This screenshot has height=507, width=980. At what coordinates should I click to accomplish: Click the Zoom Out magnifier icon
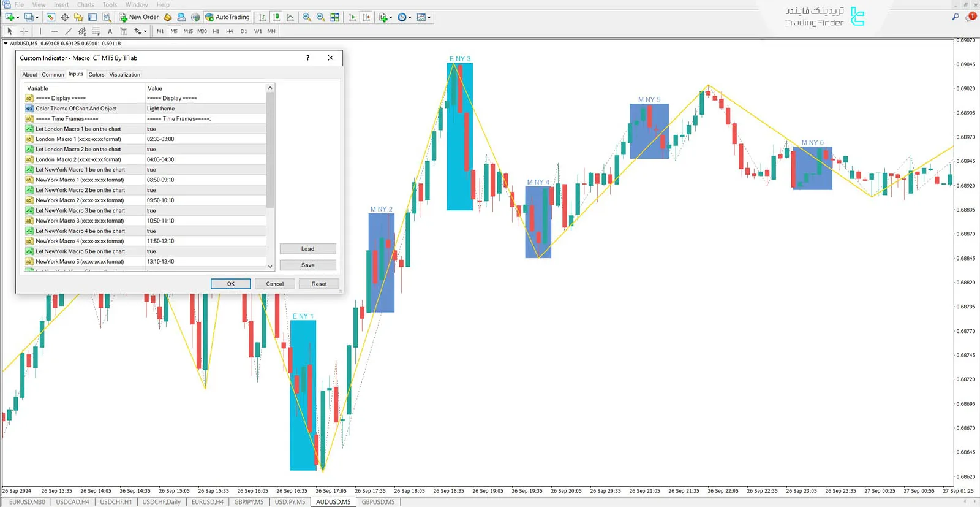320,17
